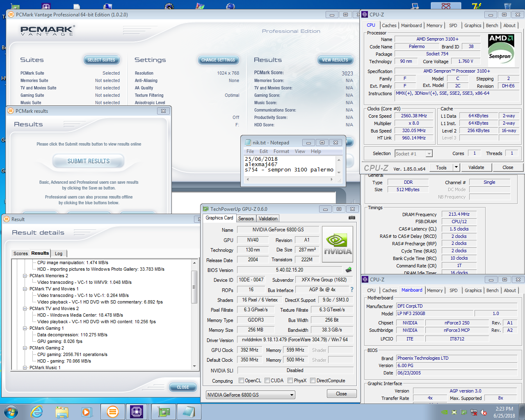This screenshot has height=420, width=525.
Task: Take GPU-Z screenshot with camera icon
Action: (x=352, y=218)
